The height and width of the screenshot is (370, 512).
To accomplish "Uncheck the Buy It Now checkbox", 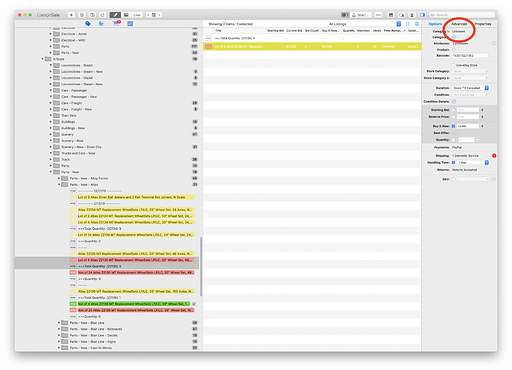I will (x=453, y=126).
